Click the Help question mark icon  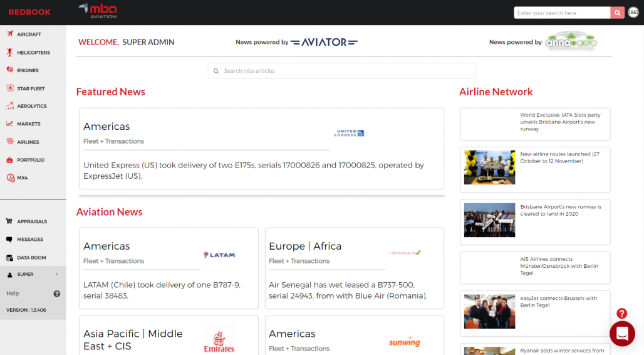click(56, 294)
